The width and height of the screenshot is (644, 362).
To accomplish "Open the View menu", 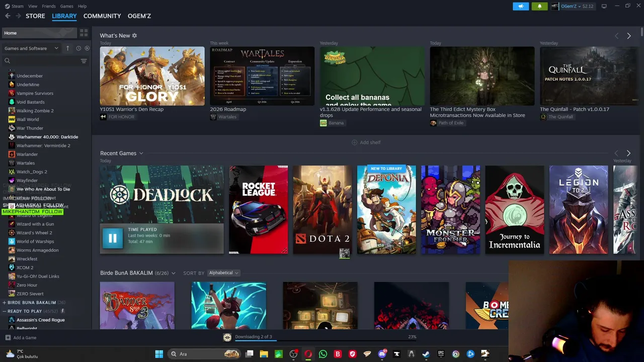I will pos(33,6).
